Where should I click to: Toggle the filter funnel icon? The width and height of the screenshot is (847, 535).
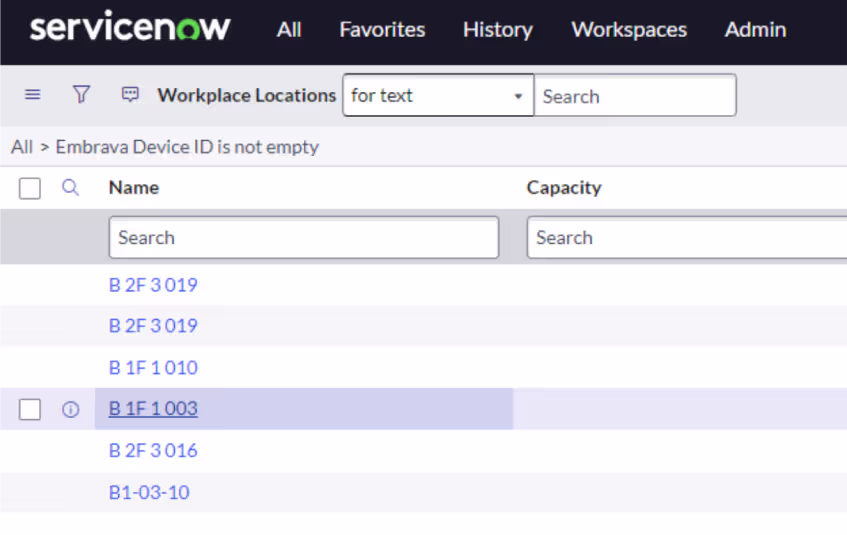click(81, 95)
